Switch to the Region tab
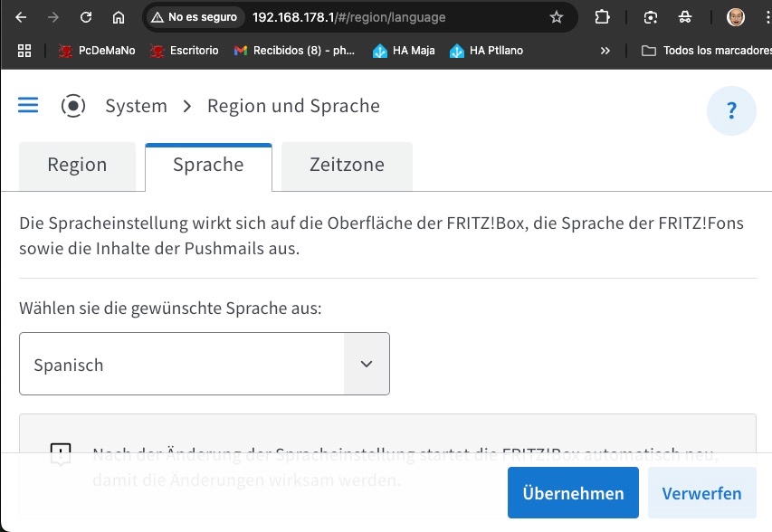This screenshot has width=772, height=532. click(x=77, y=166)
